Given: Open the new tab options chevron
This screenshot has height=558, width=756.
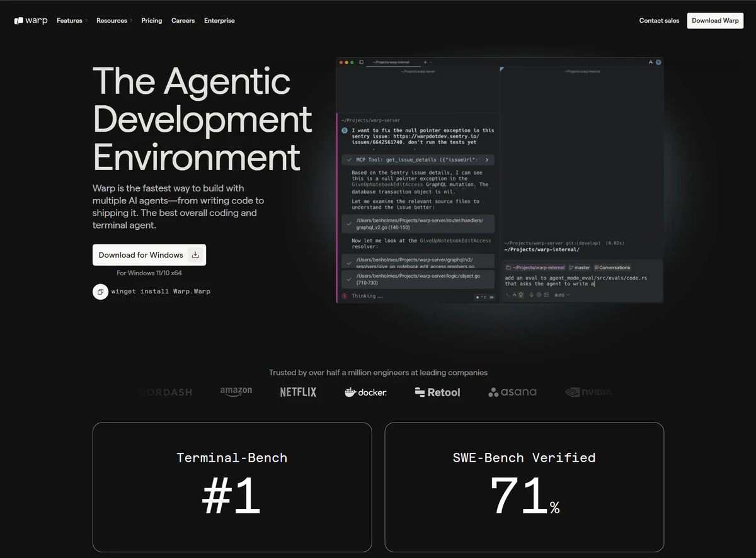Looking at the screenshot, I should pyautogui.click(x=431, y=62).
